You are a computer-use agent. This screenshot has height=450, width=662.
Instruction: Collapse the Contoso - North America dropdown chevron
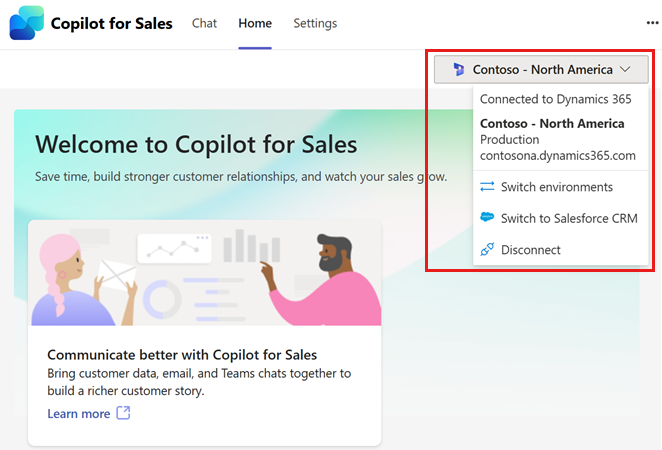tap(625, 69)
